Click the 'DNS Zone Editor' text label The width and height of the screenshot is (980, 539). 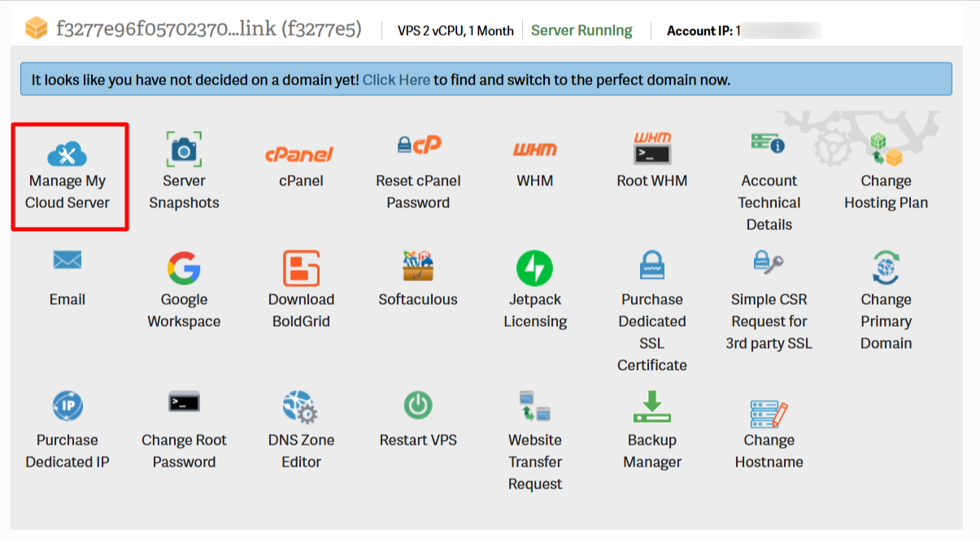tap(301, 451)
